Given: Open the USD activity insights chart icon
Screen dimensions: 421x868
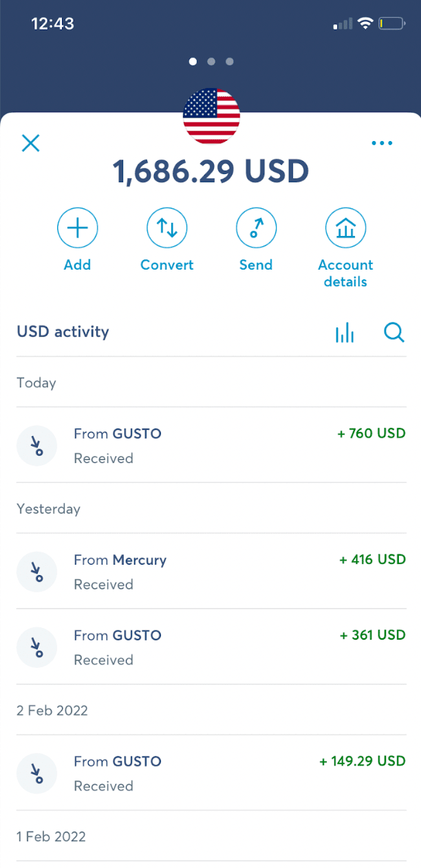Looking at the screenshot, I should [x=345, y=333].
